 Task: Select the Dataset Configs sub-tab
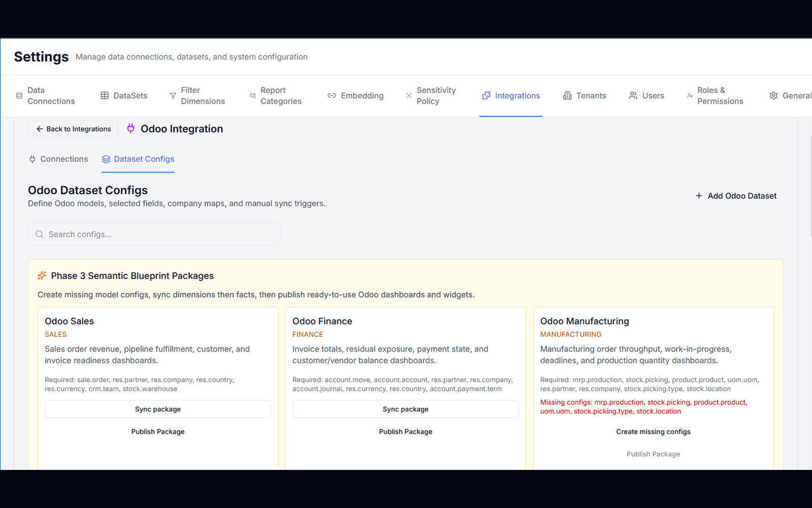point(138,159)
